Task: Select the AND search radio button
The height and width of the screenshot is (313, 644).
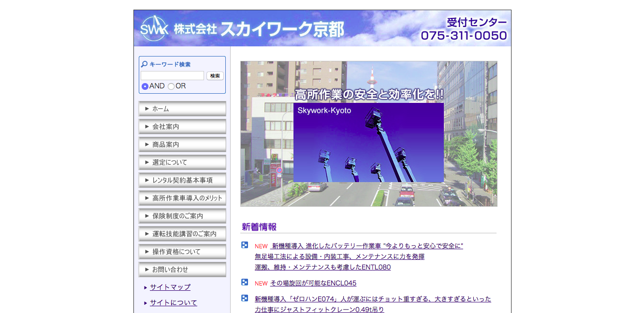Action: [x=144, y=86]
